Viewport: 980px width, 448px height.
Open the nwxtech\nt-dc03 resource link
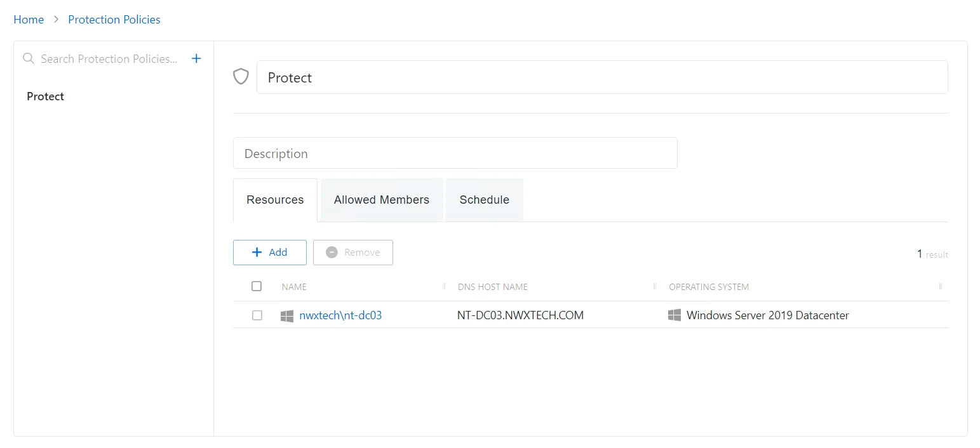click(x=340, y=315)
